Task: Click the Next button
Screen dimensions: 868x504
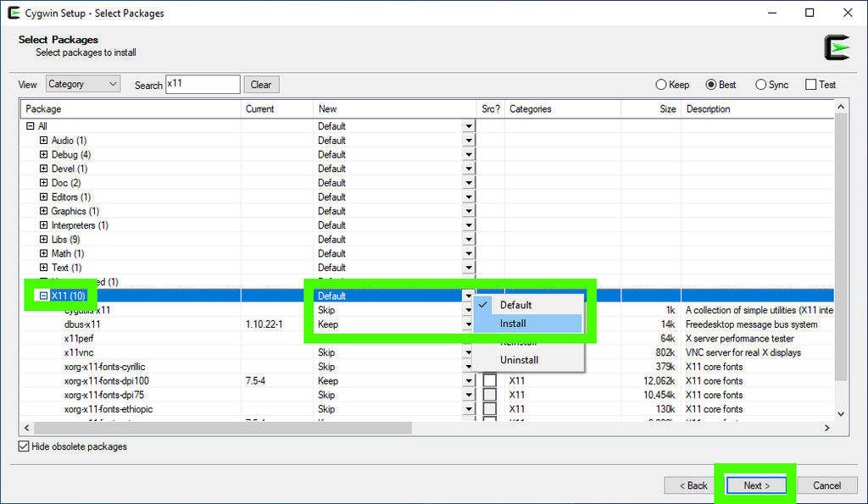Action: pos(756,485)
